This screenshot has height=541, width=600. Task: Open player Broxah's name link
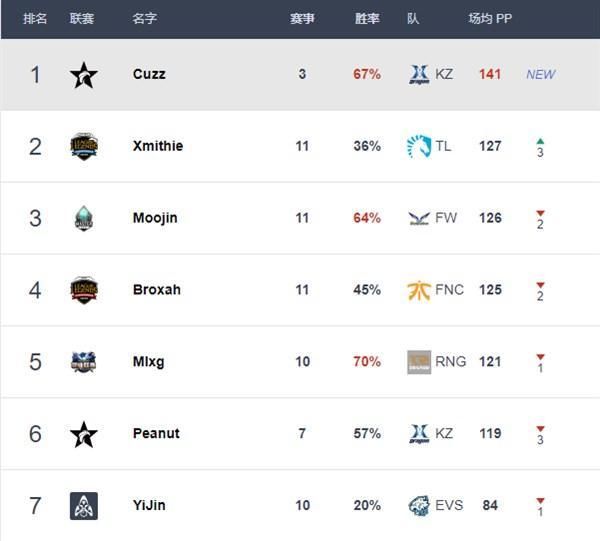pos(157,290)
